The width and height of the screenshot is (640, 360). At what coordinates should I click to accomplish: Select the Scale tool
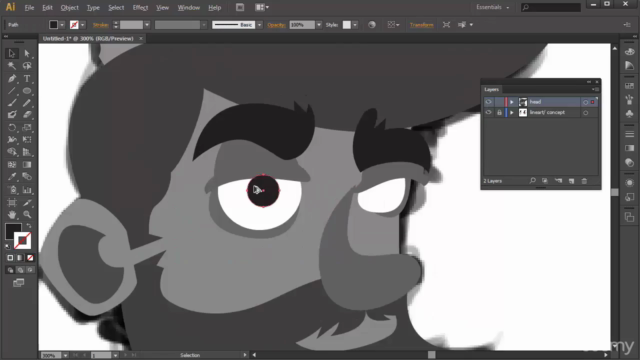27,127
